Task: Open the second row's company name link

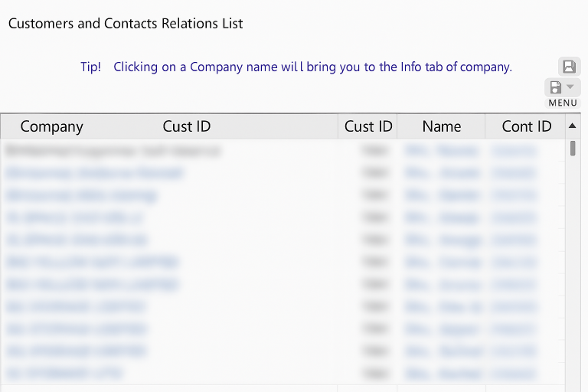Action: (x=94, y=173)
